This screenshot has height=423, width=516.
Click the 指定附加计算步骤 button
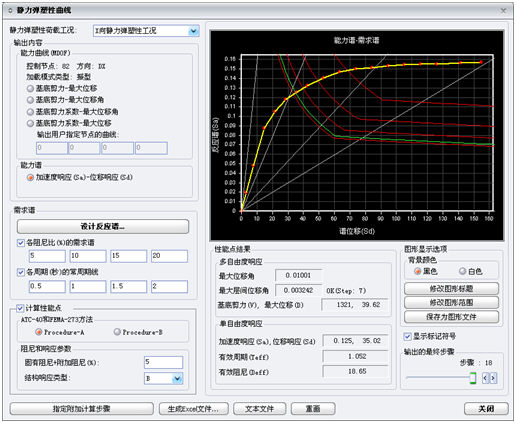[x=82, y=409]
